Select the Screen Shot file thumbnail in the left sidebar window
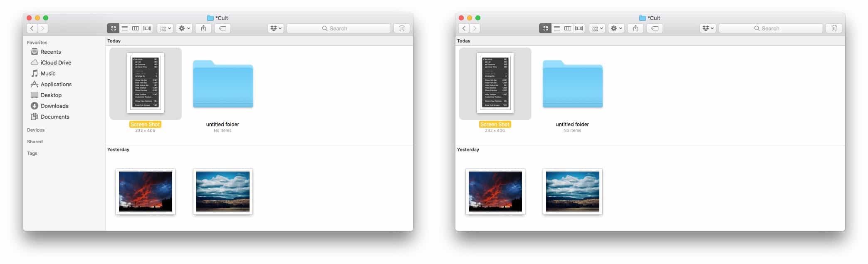868x264 pixels. point(146,83)
